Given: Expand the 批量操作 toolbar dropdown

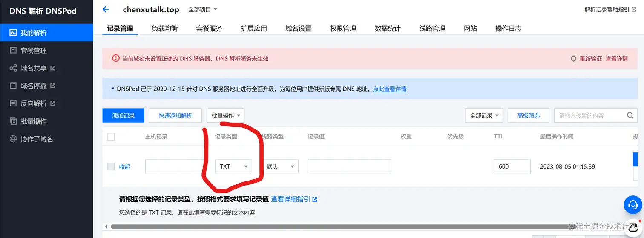Looking at the screenshot, I should pos(225,115).
